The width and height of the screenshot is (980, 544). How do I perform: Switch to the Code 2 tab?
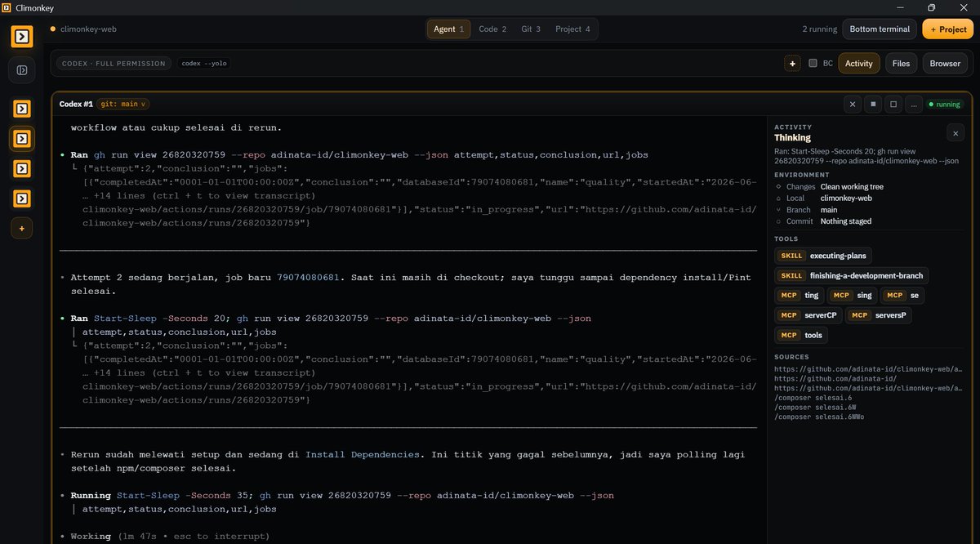[492, 29]
